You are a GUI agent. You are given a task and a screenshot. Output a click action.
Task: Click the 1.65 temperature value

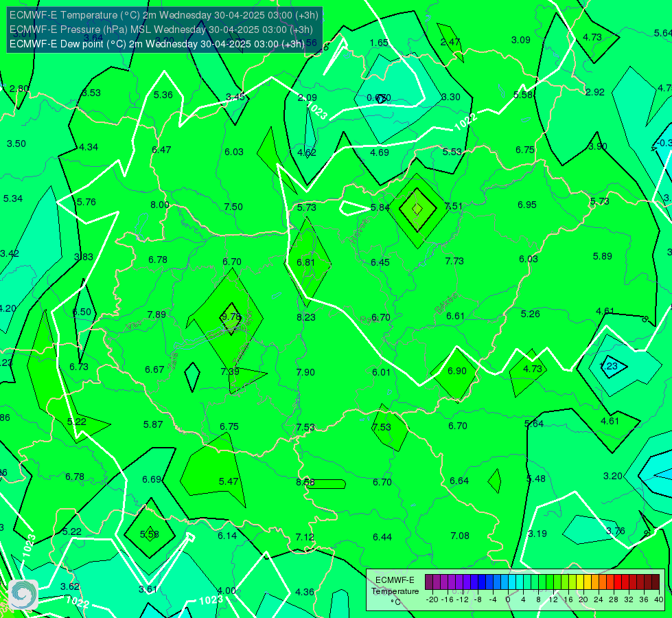click(380, 43)
